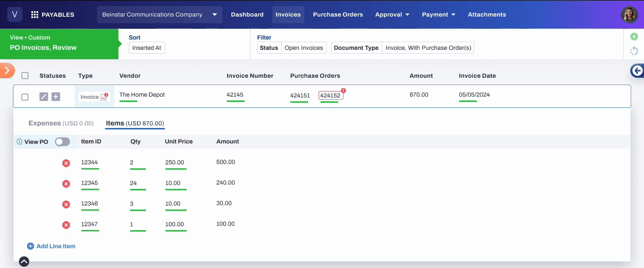Click the edit pencil icon for Home Depot invoice
This screenshot has height=268, width=644.
click(x=44, y=97)
